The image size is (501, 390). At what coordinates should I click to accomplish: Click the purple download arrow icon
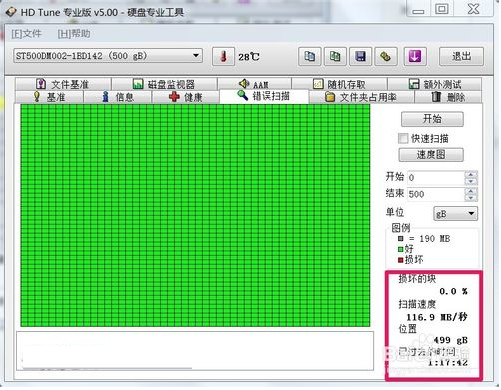click(415, 56)
